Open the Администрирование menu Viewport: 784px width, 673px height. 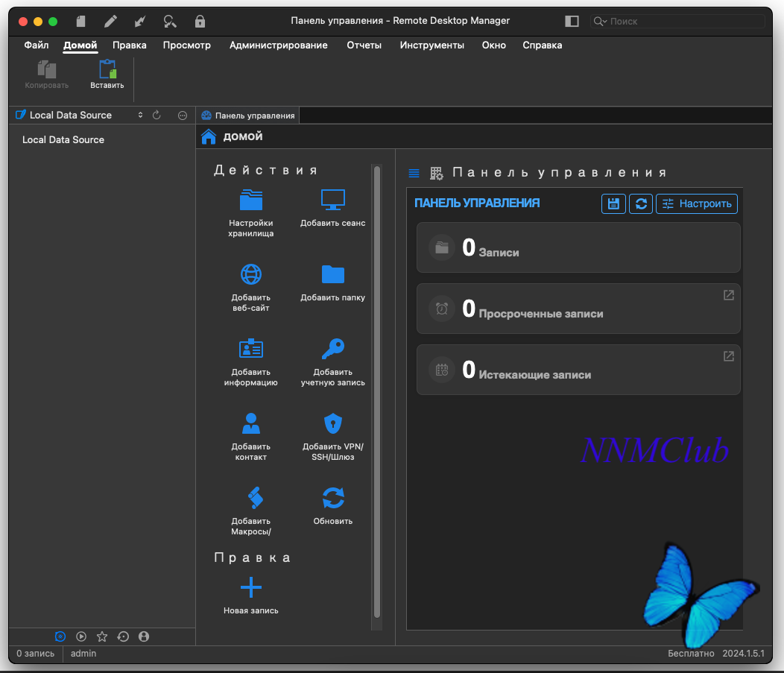click(x=278, y=45)
